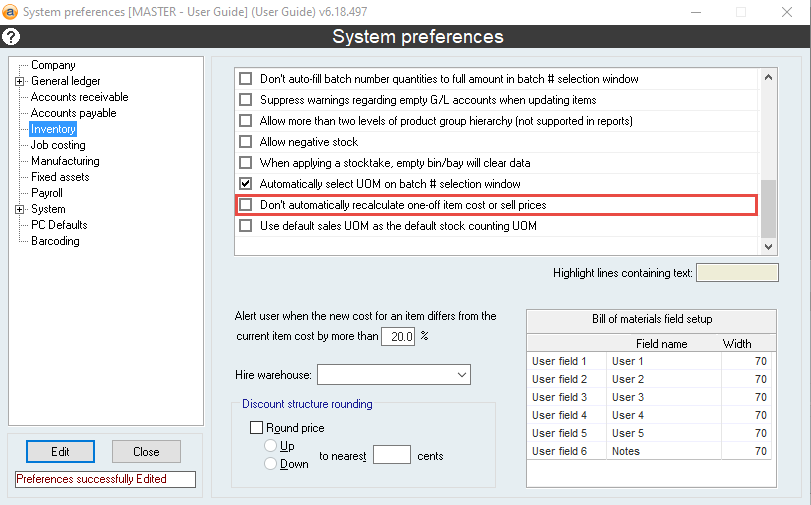Open Manufacturing preferences
811x505 pixels.
coord(65,161)
